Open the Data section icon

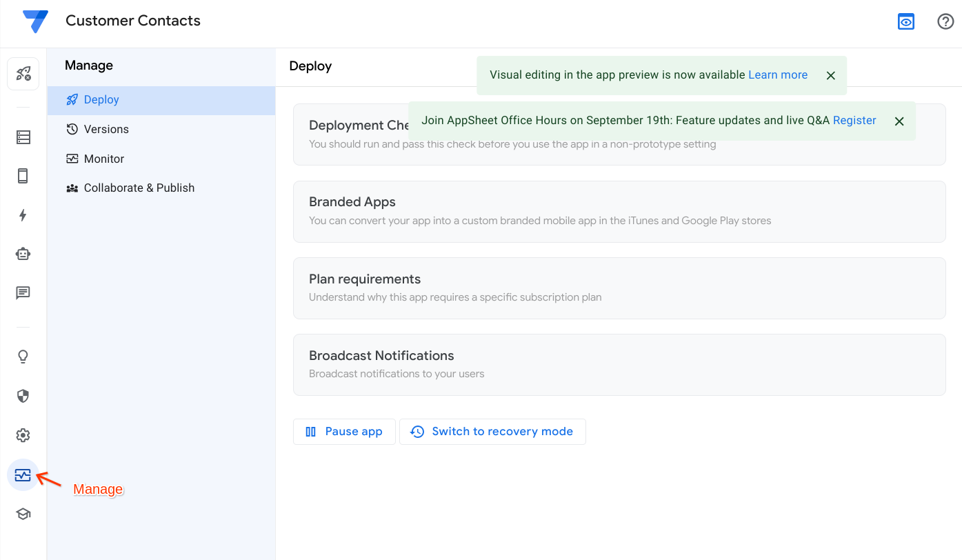pos(23,137)
